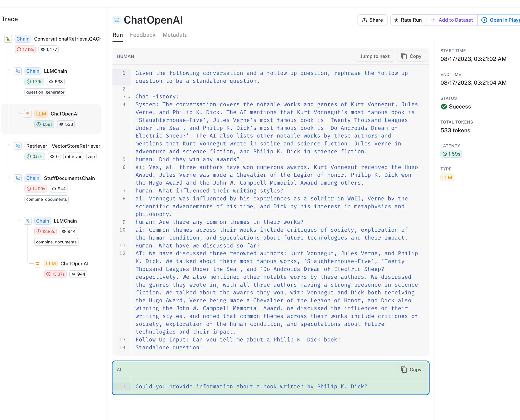Select the StuffDocumentsChain tree entry

[x=69, y=178]
